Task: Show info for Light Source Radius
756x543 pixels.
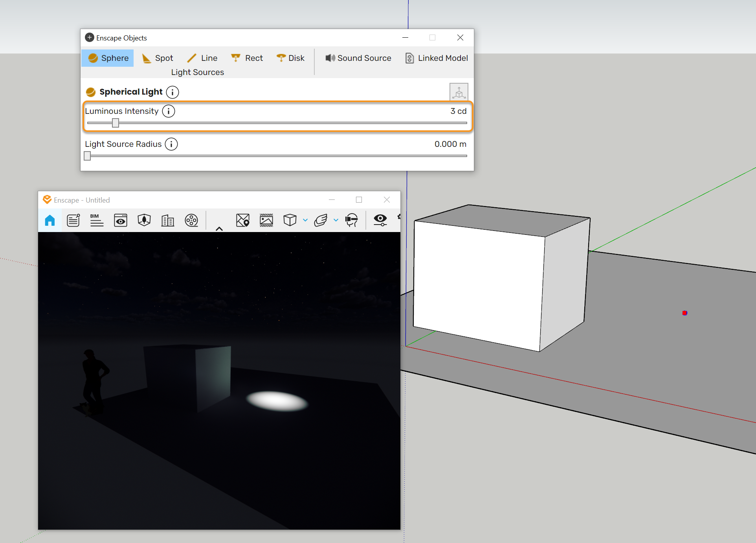Action: (171, 144)
